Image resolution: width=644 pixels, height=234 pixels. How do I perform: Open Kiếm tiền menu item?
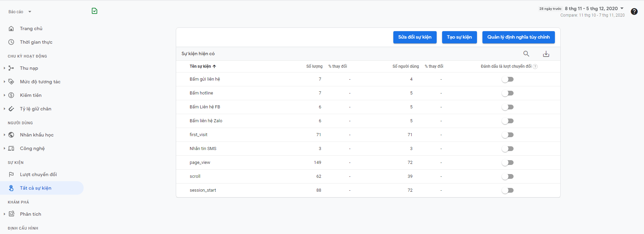click(31, 95)
